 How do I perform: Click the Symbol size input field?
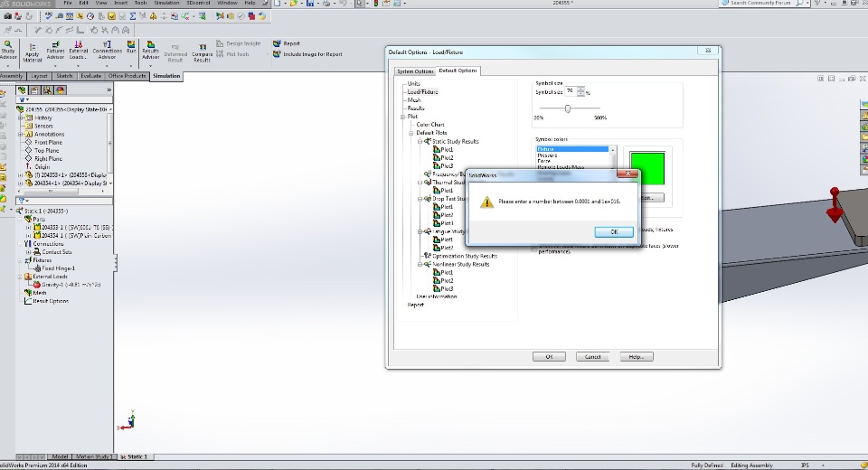pos(570,91)
